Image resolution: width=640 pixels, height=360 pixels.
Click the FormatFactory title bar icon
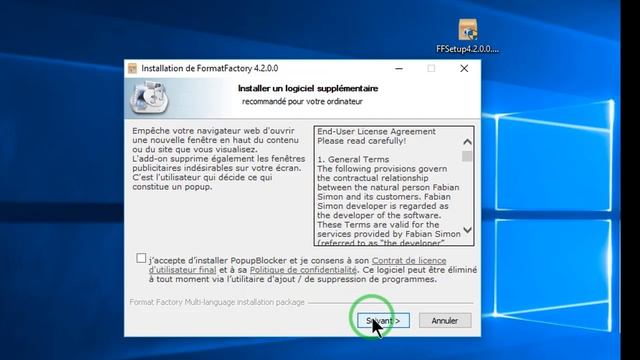pos(133,68)
